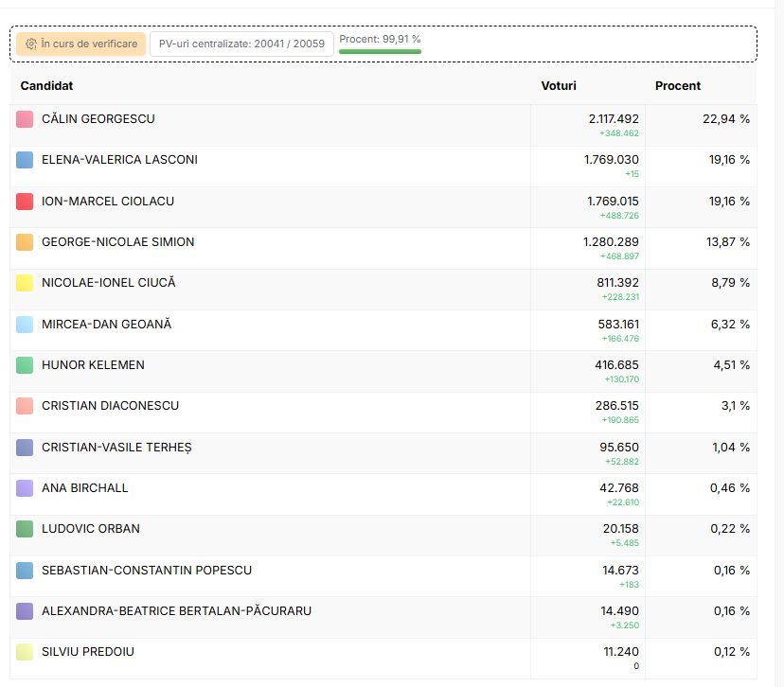Click Ludovic Orban's green color swatch
Viewport: 784px width, 687px height.
25,529
